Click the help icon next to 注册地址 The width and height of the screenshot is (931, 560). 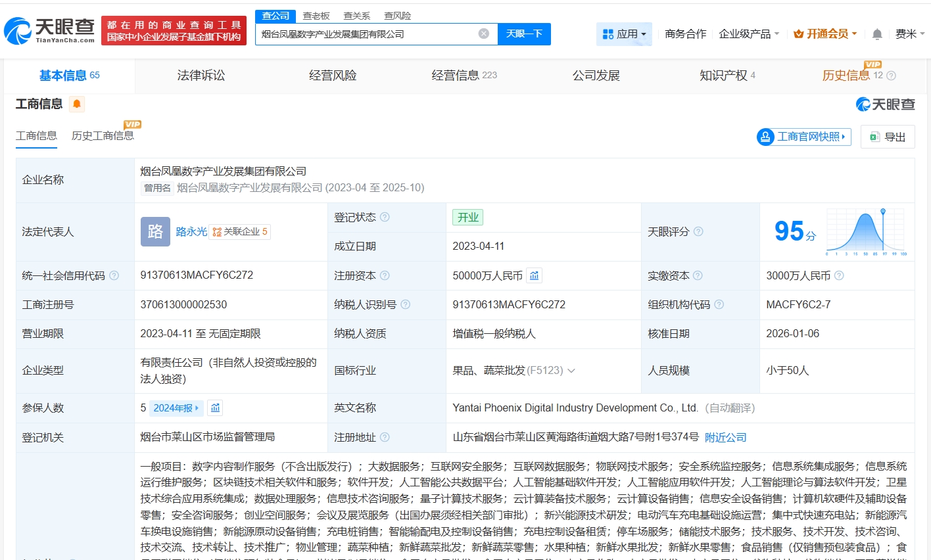[x=385, y=437]
